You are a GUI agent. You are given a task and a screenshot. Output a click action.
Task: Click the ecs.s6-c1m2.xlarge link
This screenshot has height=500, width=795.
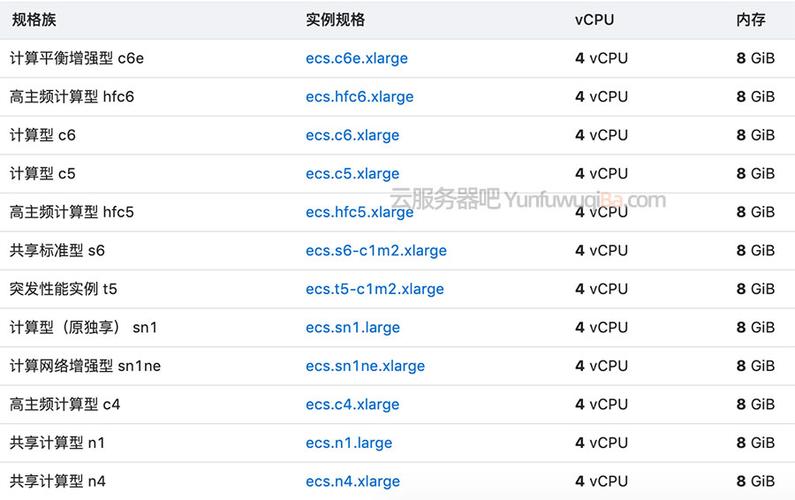tap(376, 251)
